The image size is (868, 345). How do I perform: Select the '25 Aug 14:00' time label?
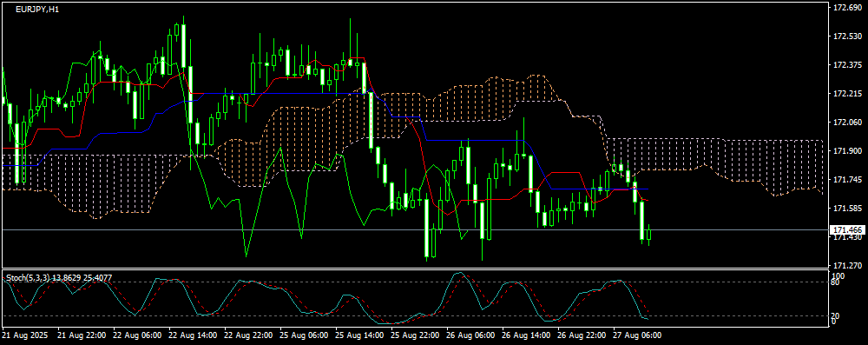tap(360, 335)
